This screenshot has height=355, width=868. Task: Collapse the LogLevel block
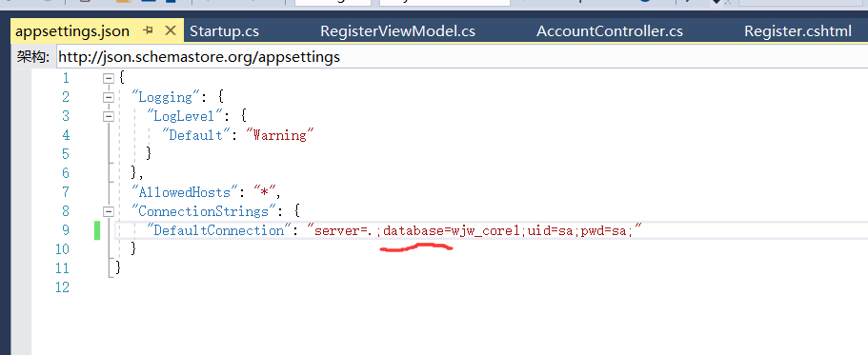pyautogui.click(x=108, y=116)
